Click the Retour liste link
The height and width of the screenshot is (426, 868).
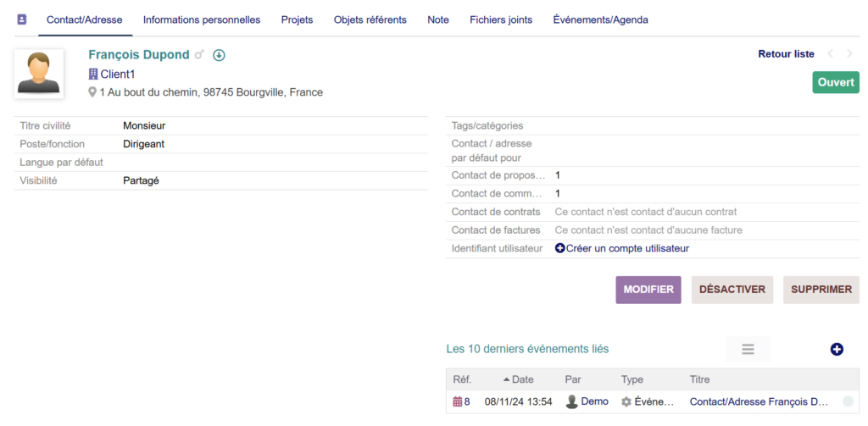[x=786, y=54]
